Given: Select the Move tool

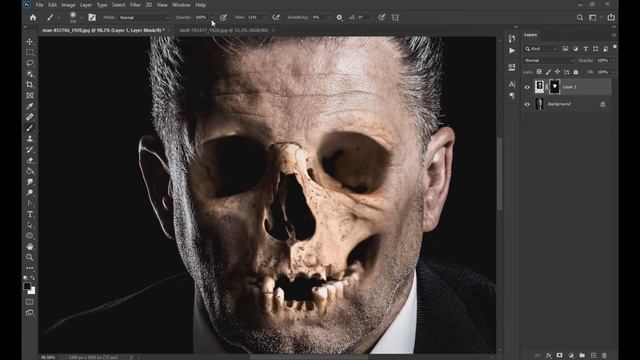Looking at the screenshot, I should pos(30,42).
